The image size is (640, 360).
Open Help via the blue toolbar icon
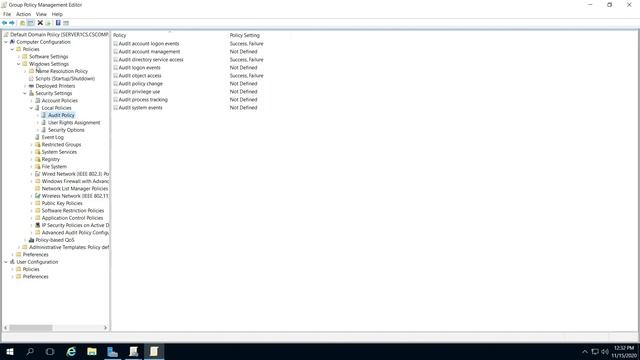58,23
